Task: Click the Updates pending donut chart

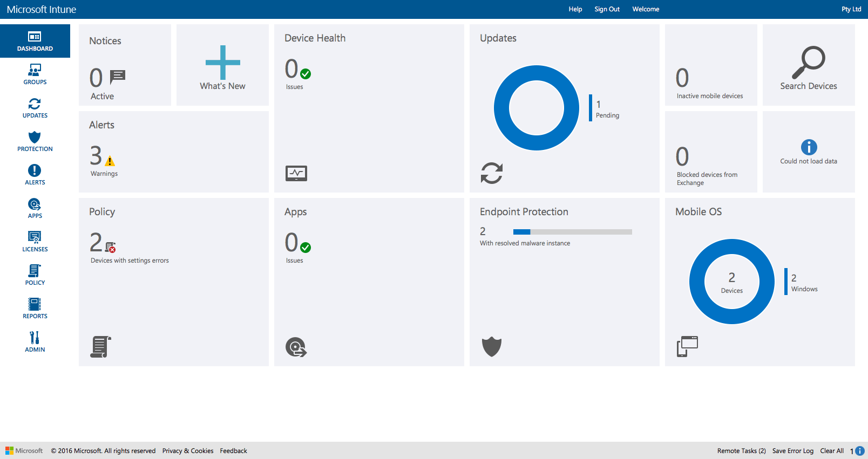Action: click(x=537, y=108)
